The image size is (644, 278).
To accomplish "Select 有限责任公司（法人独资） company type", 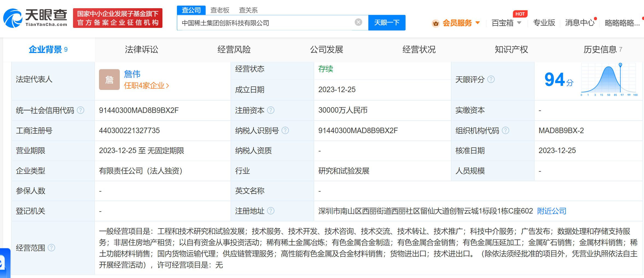I will (x=141, y=171).
